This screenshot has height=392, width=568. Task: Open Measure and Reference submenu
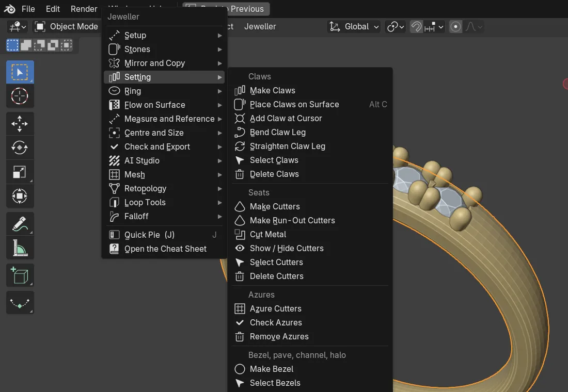point(164,119)
